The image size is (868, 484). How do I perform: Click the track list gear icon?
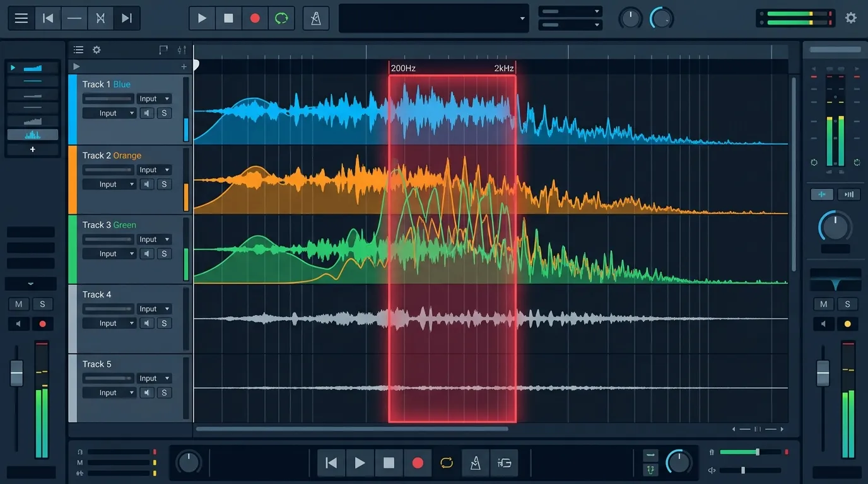click(x=97, y=50)
